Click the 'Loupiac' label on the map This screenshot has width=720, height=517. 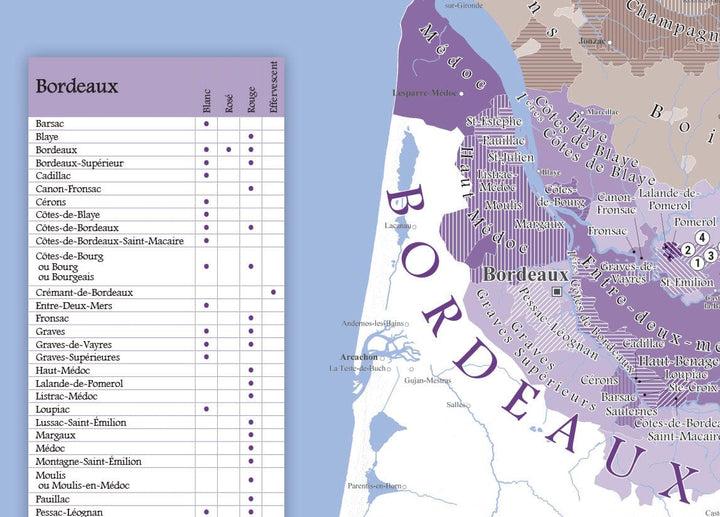pos(686,375)
